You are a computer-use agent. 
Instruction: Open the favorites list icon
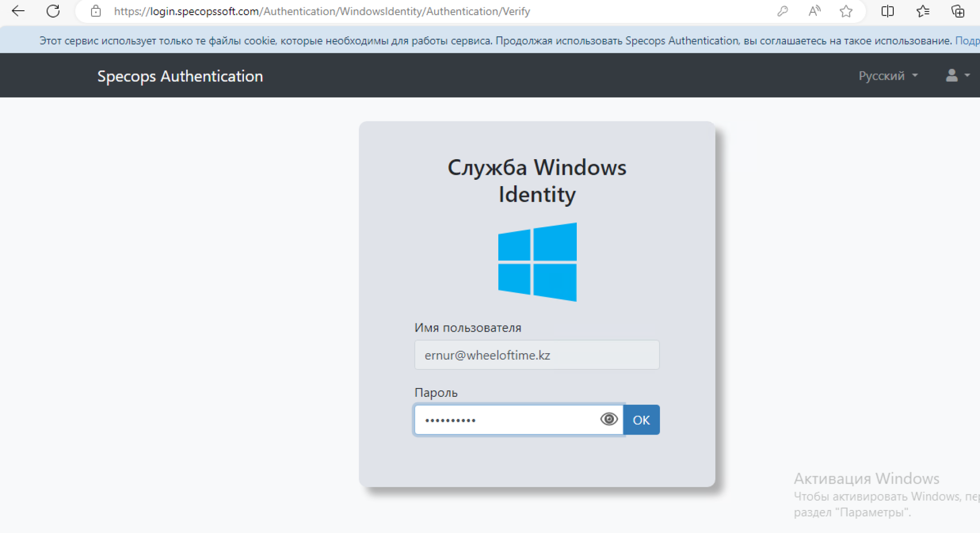point(923,11)
